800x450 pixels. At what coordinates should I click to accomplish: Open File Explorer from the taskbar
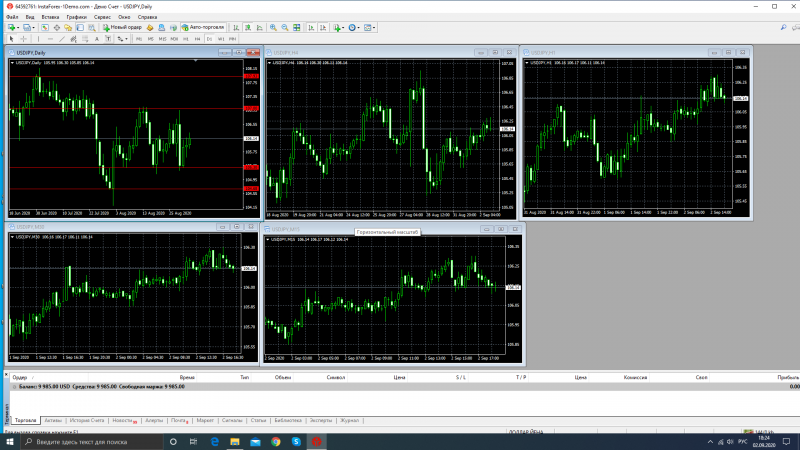[x=235, y=442]
